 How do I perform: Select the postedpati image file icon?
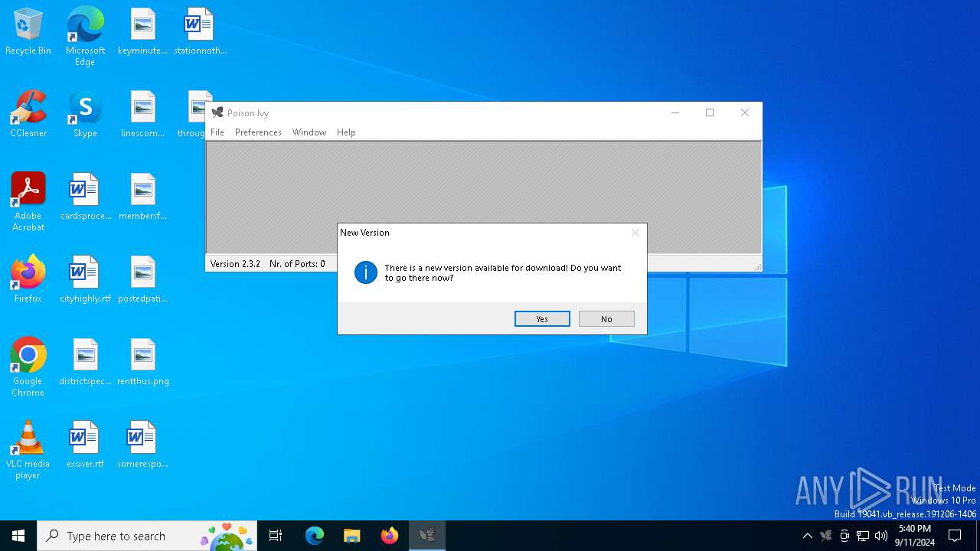(x=142, y=279)
